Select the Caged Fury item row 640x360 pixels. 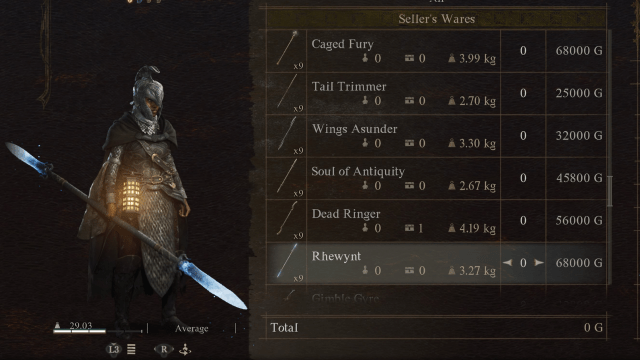pyautogui.click(x=437, y=51)
